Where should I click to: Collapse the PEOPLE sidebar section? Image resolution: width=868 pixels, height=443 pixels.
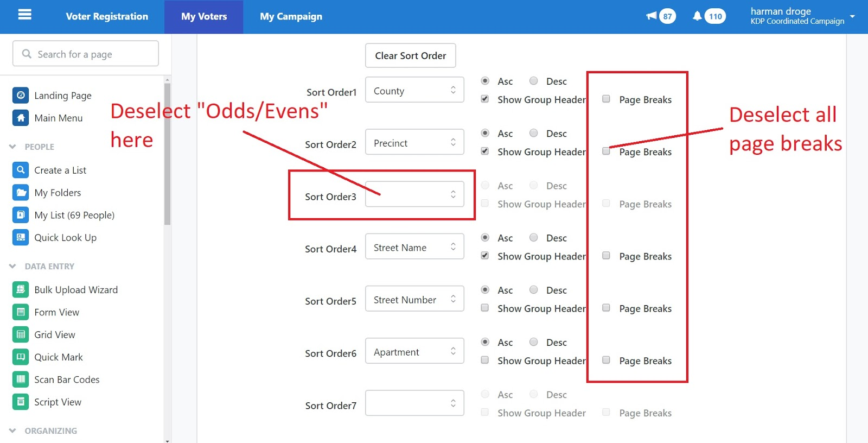12,147
